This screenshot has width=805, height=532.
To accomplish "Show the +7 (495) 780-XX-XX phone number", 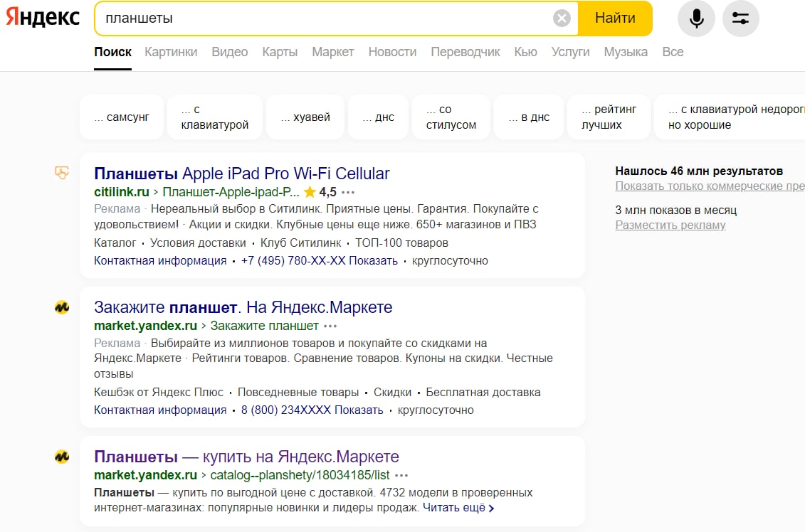I will pyautogui.click(x=320, y=260).
